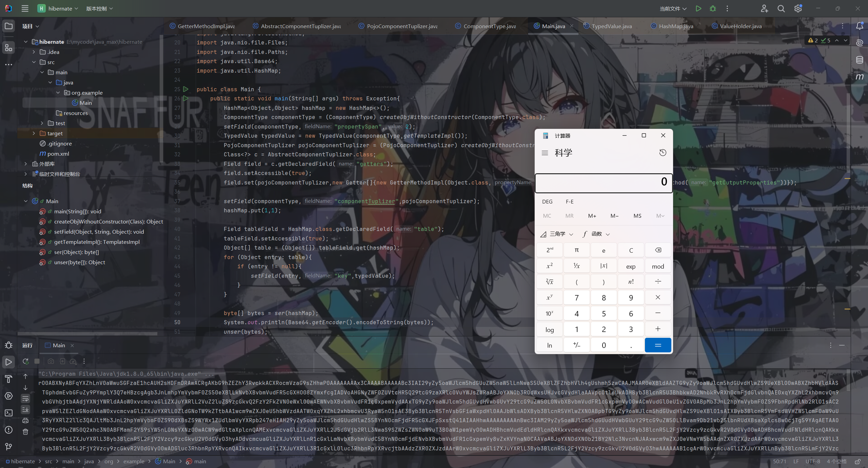
Task: Open notifications bell in right sidebar
Action: (860, 26)
